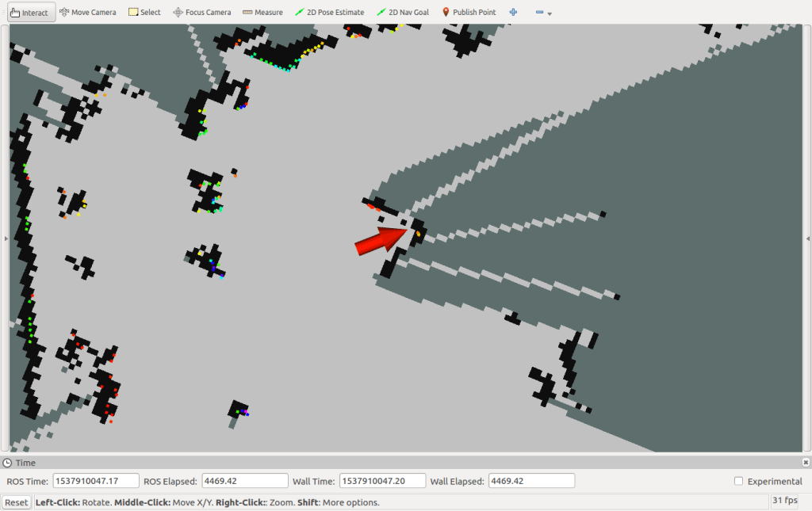Choose the Select tool in toolbar
Image resolution: width=812 pixels, height=511 pixels.
[144, 13]
